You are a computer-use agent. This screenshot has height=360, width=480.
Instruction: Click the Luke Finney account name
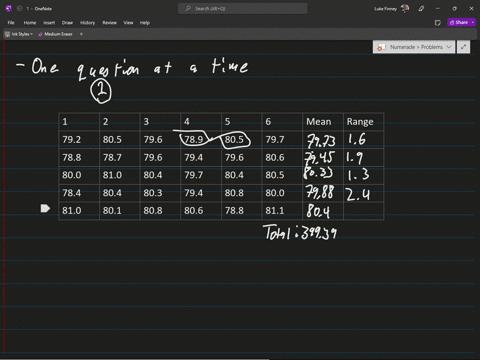point(385,9)
